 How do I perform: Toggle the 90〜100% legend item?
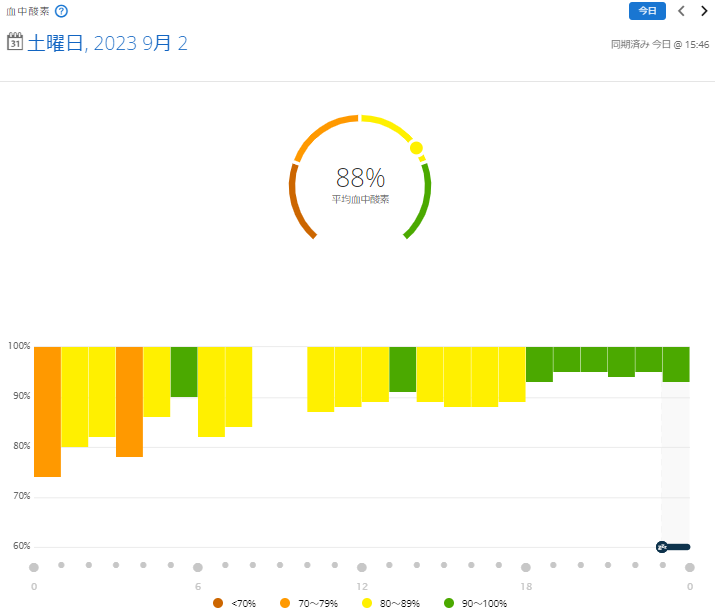pyautogui.click(x=476, y=603)
